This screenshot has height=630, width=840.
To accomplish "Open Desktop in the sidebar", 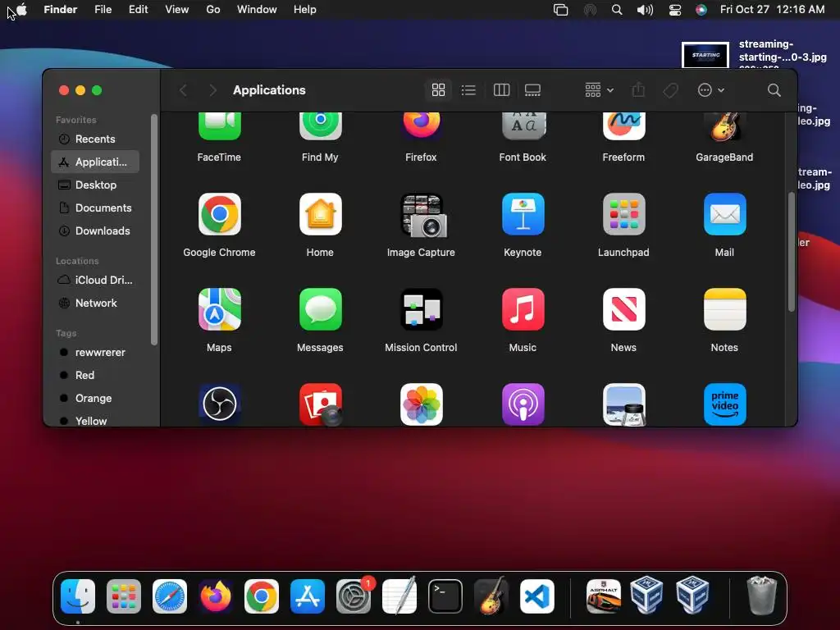I will point(95,185).
